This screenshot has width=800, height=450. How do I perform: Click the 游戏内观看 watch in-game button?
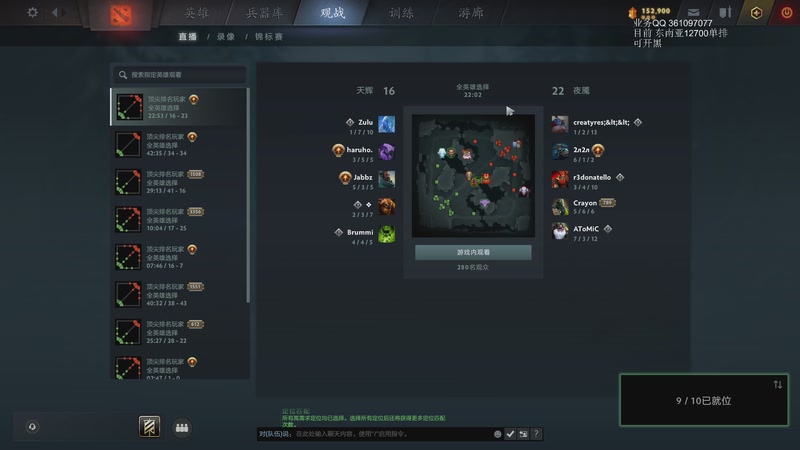point(473,253)
